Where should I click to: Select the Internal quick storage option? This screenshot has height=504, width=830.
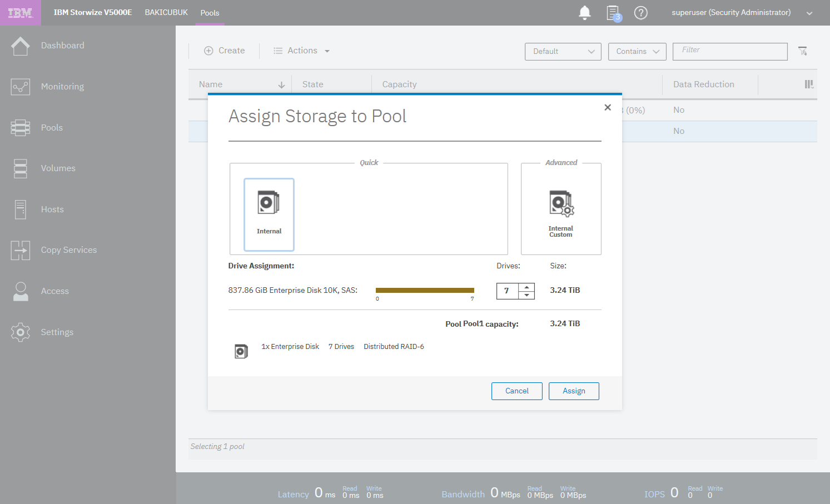coord(269,214)
